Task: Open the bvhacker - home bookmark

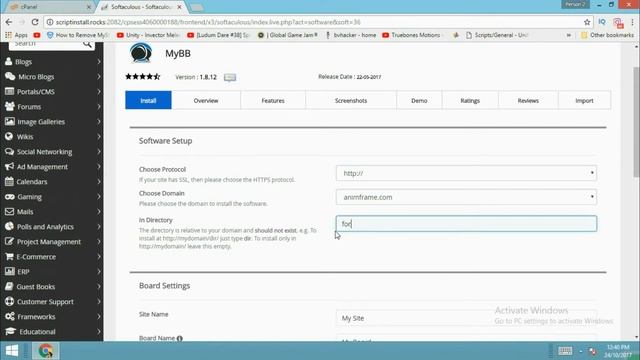Action: (x=351, y=35)
